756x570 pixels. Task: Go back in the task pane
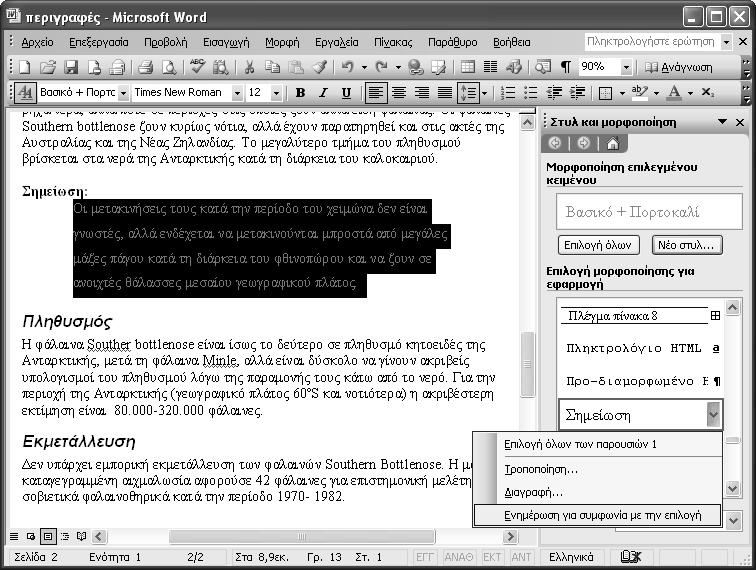click(x=555, y=143)
